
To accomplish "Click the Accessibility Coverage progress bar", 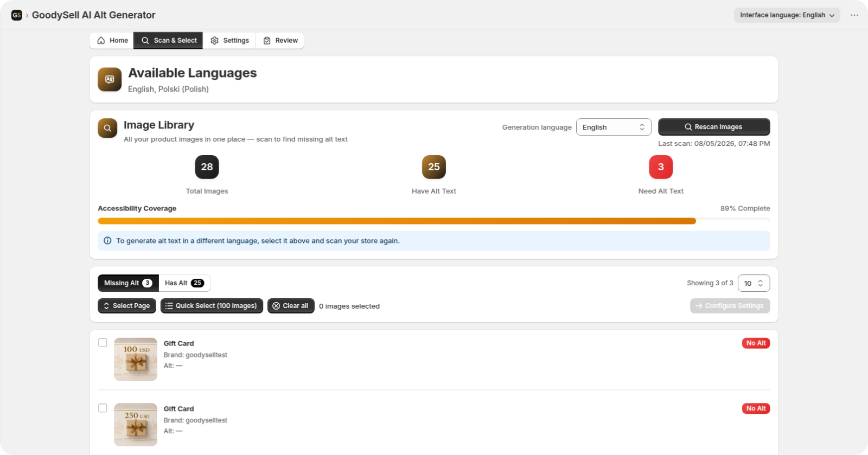I will [433, 221].
